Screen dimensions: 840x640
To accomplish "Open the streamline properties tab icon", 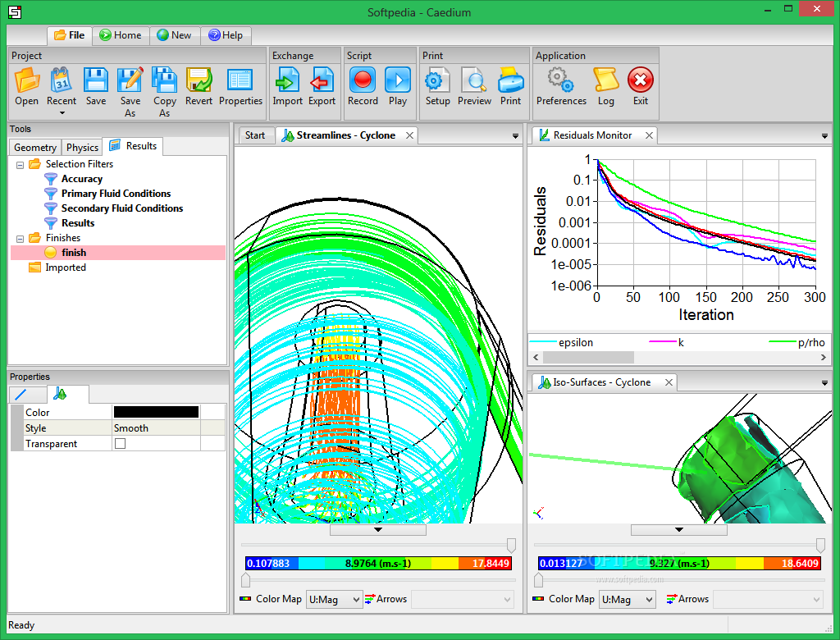I will click(60, 394).
